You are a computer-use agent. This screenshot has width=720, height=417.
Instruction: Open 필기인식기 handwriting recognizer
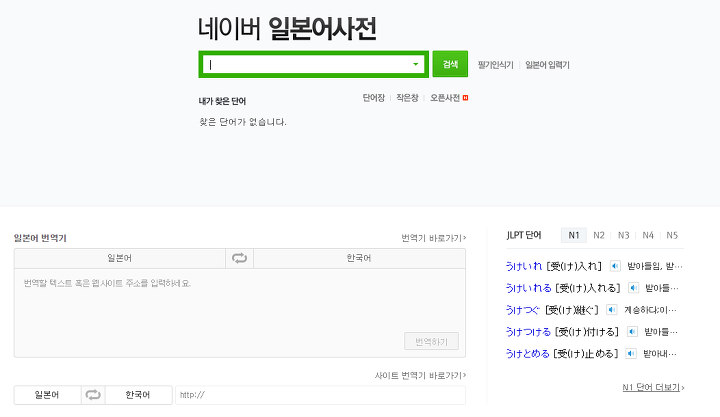point(495,65)
